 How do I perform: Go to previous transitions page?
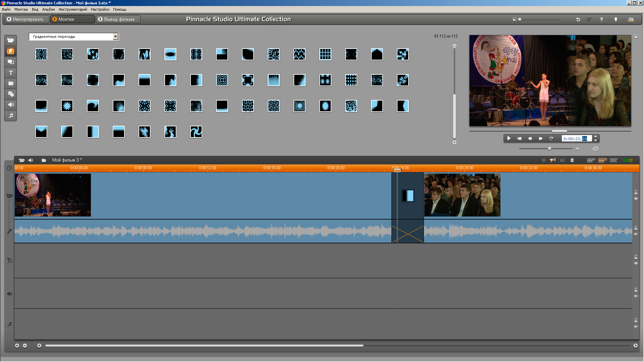[454, 46]
